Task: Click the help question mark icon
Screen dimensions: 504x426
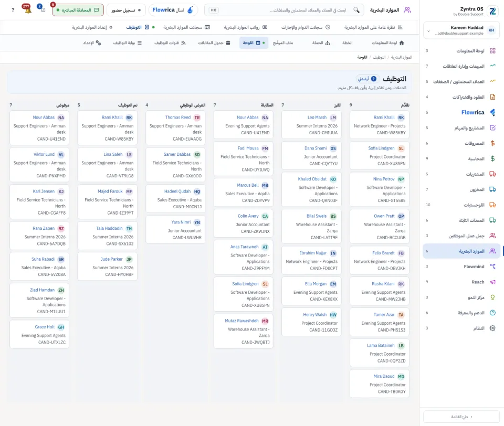Action: click(13, 10)
